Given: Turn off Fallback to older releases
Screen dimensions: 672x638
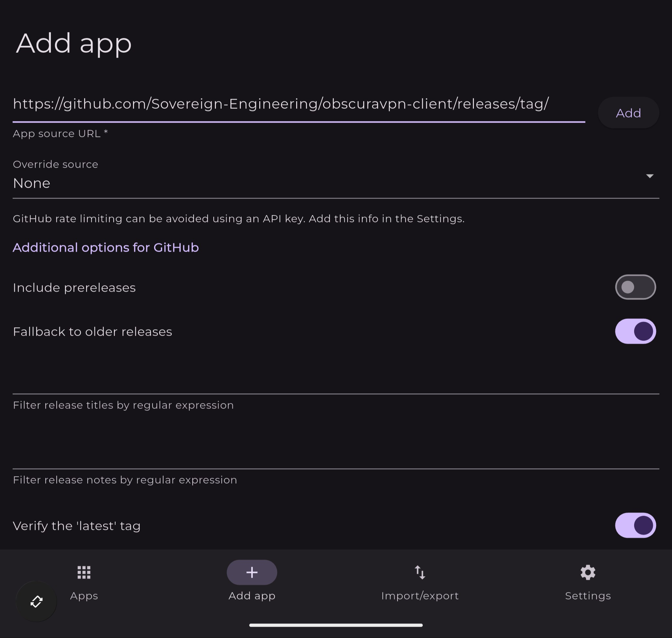Looking at the screenshot, I should tap(635, 331).
